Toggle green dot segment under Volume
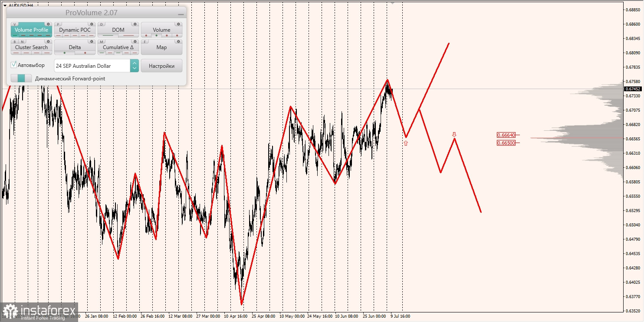This screenshot has width=644, height=322. pos(156,36)
